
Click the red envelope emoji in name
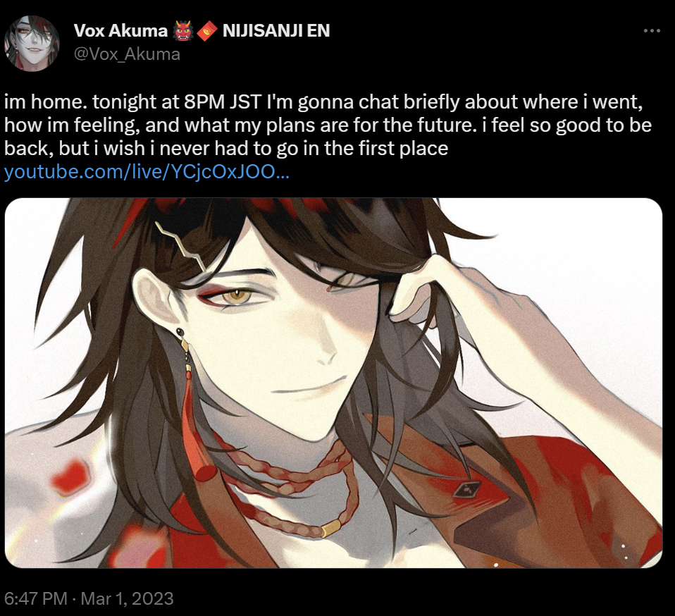click(207, 31)
